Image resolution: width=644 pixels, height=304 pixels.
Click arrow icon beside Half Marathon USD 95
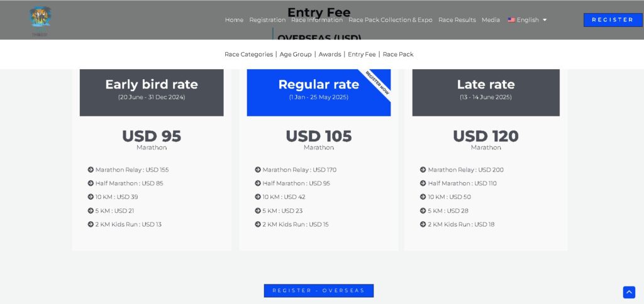[x=258, y=183]
